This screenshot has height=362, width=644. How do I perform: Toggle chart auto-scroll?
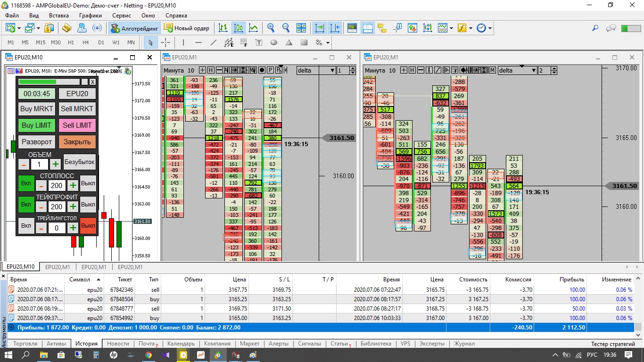(320, 28)
